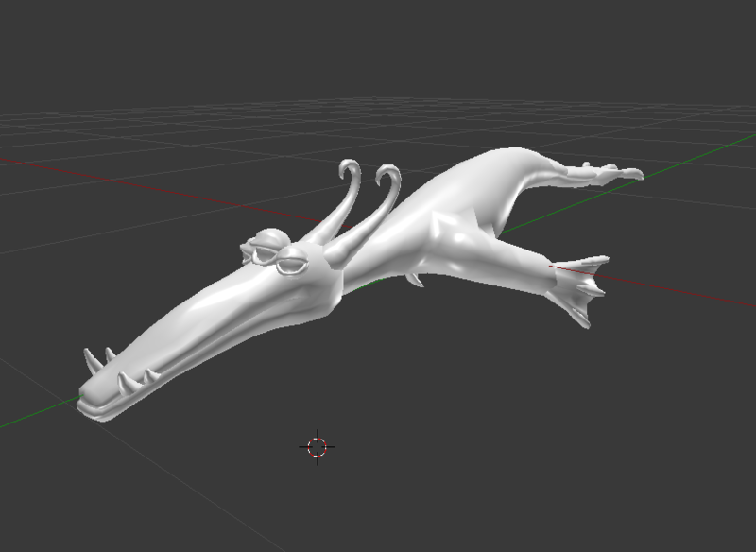Viewport: 756px width, 552px height.
Task: Click the green Y axis line at upper right
Action: (x=699, y=163)
